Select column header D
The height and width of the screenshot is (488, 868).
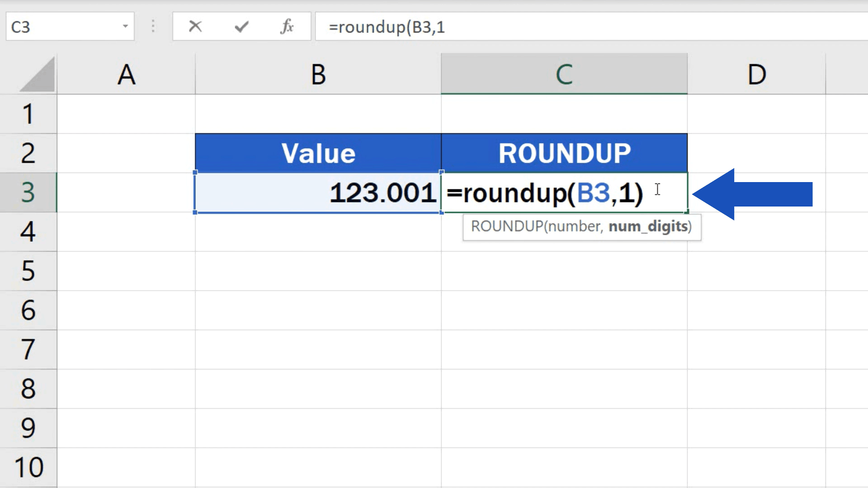click(756, 74)
